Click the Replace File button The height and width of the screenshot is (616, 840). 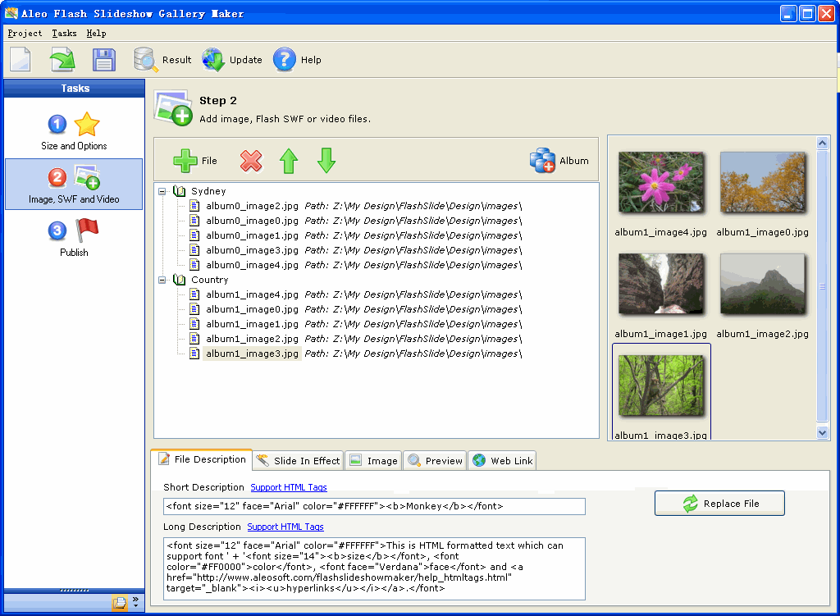tap(719, 504)
